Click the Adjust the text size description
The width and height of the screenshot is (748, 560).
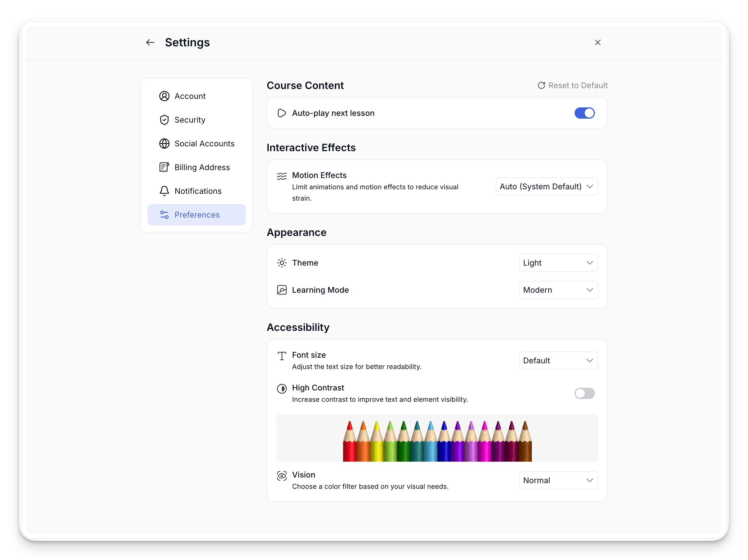pos(357,367)
